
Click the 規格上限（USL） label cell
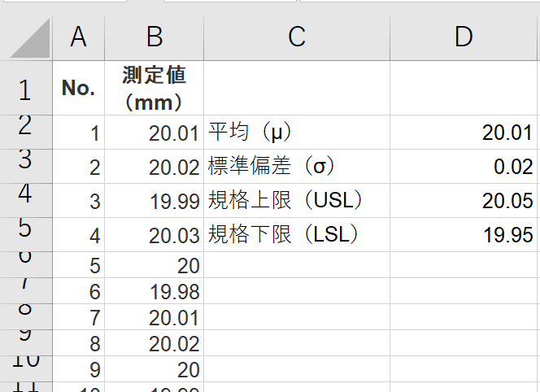pos(297,201)
